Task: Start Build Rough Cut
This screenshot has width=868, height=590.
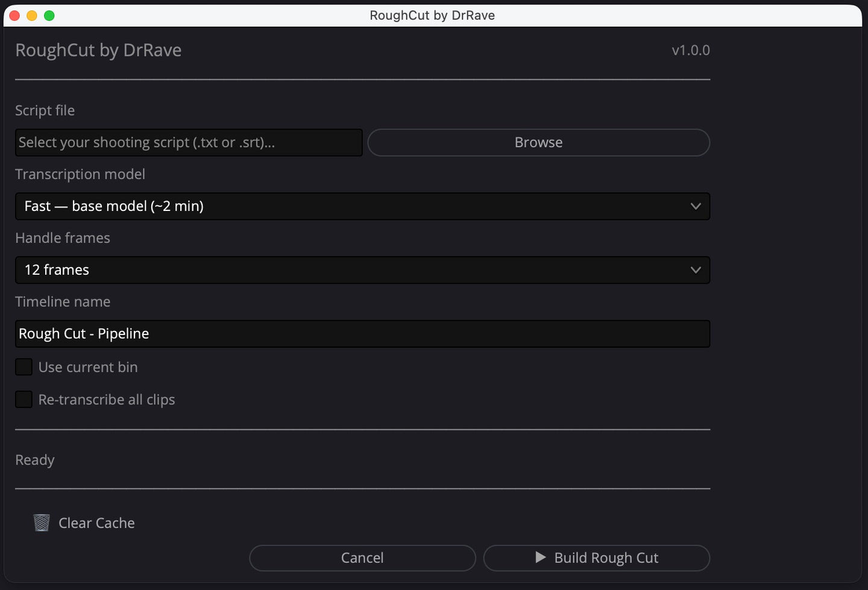Action: [x=597, y=558]
